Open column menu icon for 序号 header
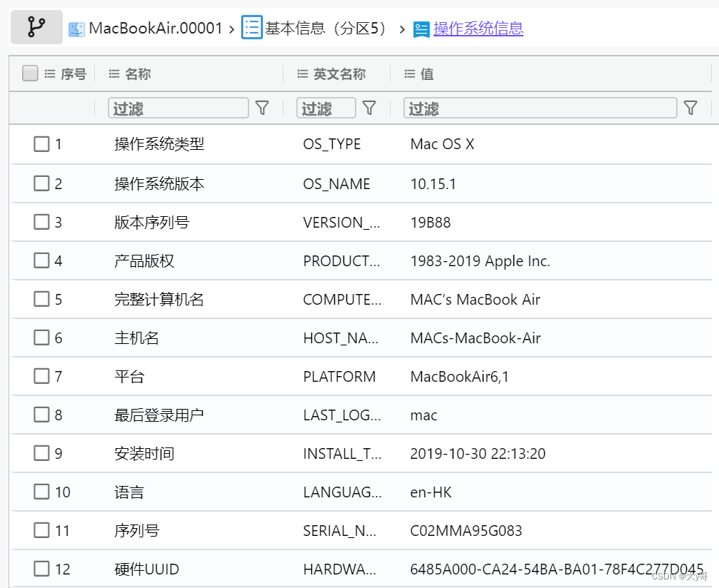The height and width of the screenshot is (588, 719). coord(50,73)
